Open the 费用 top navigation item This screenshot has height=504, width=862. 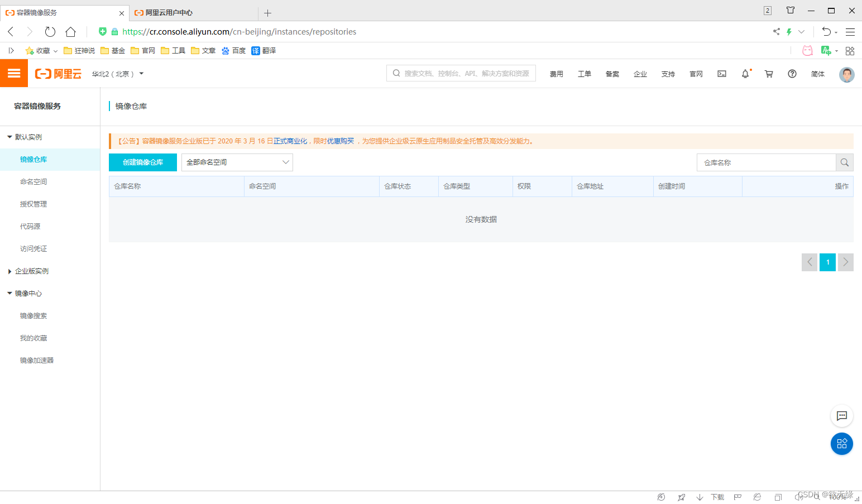(x=557, y=74)
